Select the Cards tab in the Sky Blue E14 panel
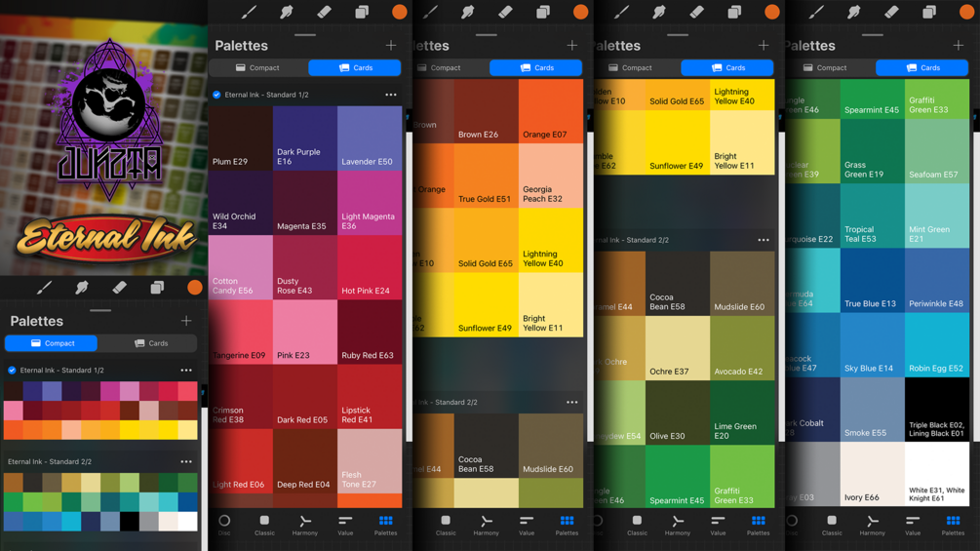The height and width of the screenshot is (551, 980). (922, 67)
